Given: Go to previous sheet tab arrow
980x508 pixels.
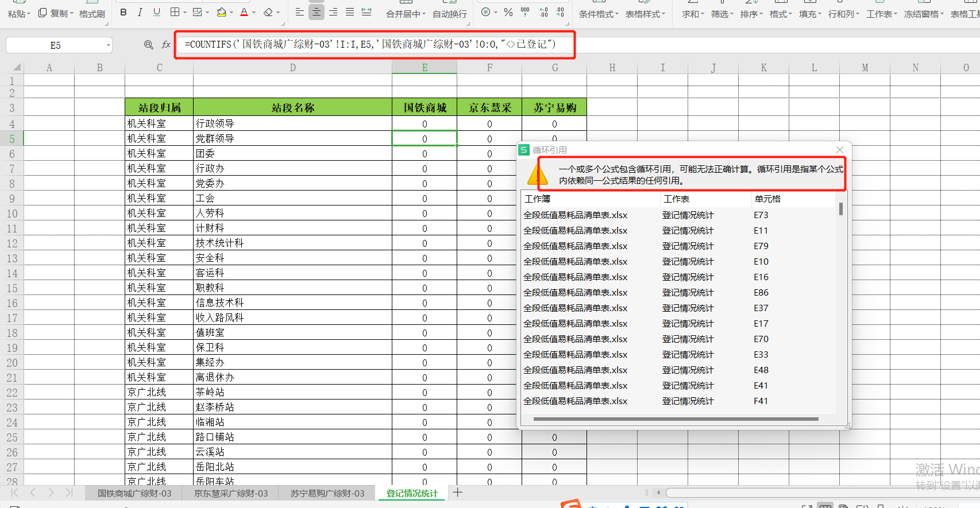Looking at the screenshot, I should [x=33, y=493].
